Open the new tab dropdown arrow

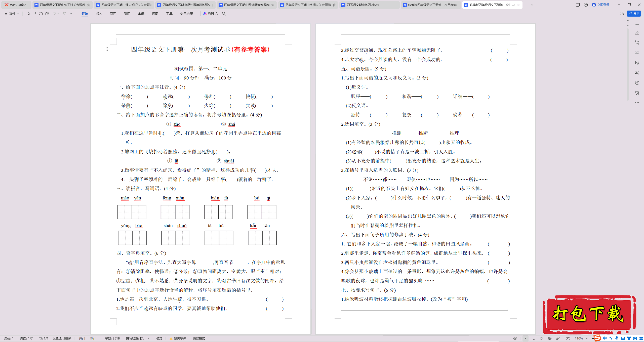point(532,5)
